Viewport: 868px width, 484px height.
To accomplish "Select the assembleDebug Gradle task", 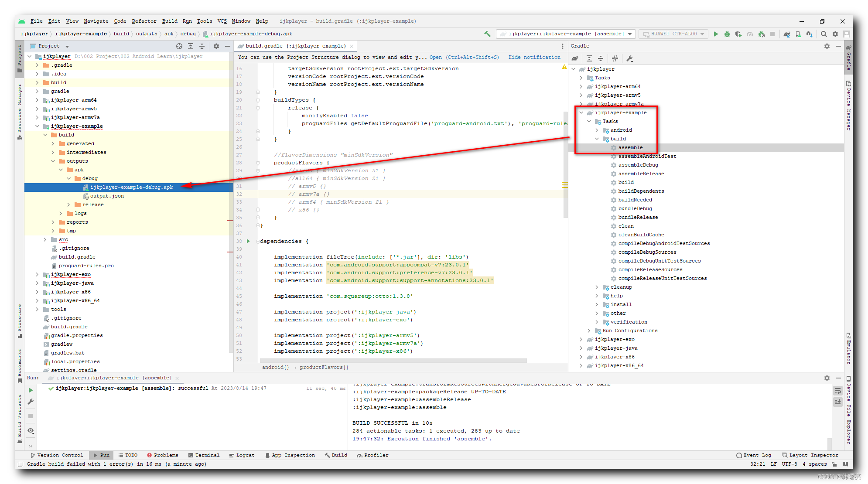I will pyautogui.click(x=638, y=165).
